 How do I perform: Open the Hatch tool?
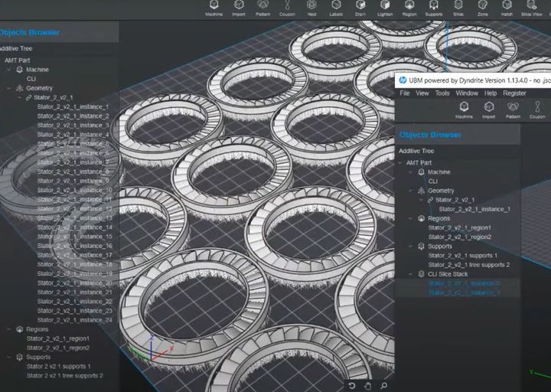tap(507, 6)
